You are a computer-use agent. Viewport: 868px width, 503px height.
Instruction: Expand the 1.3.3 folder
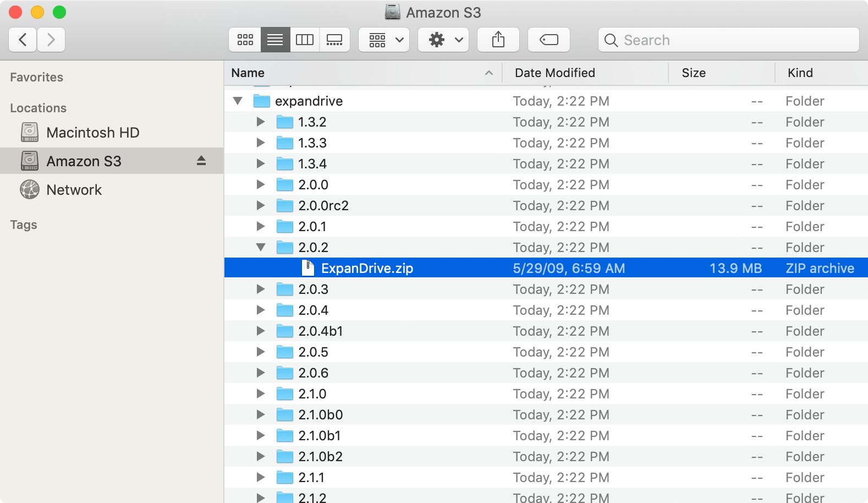(x=261, y=143)
